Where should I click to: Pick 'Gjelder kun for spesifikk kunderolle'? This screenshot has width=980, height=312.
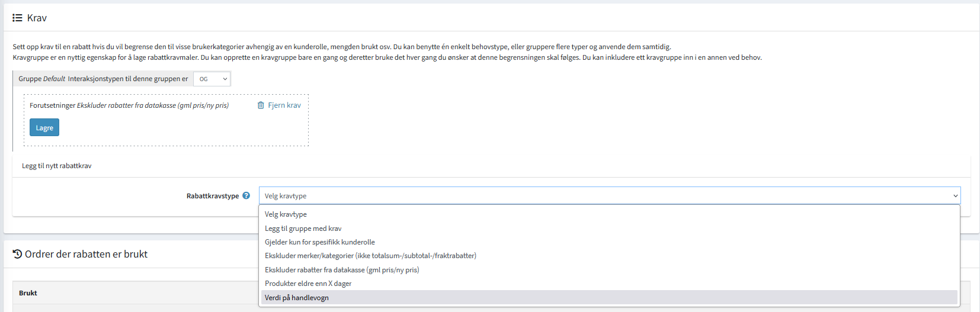[x=319, y=242]
